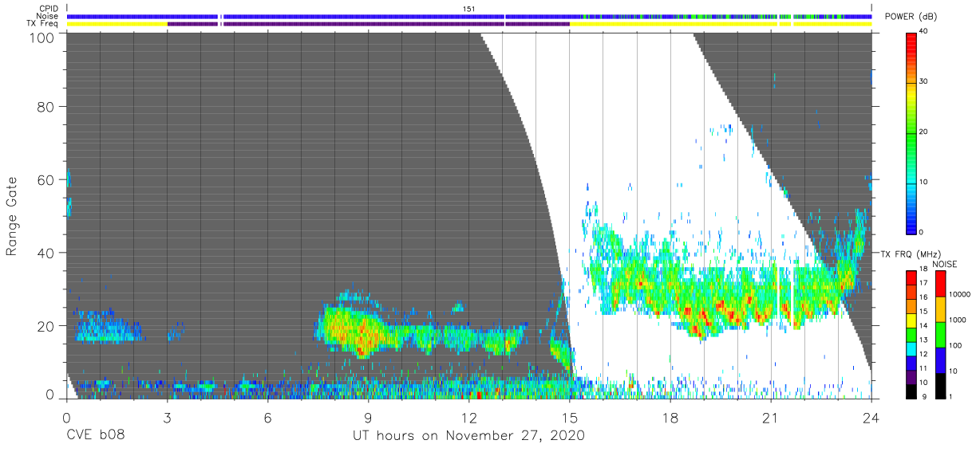Click Range Gate axis tick label "20"
The width and height of the screenshot is (980, 452).
46,326
